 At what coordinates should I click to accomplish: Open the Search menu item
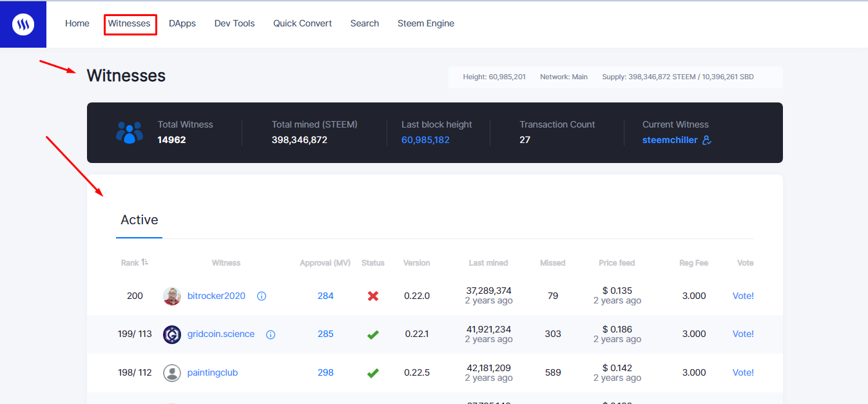point(365,23)
